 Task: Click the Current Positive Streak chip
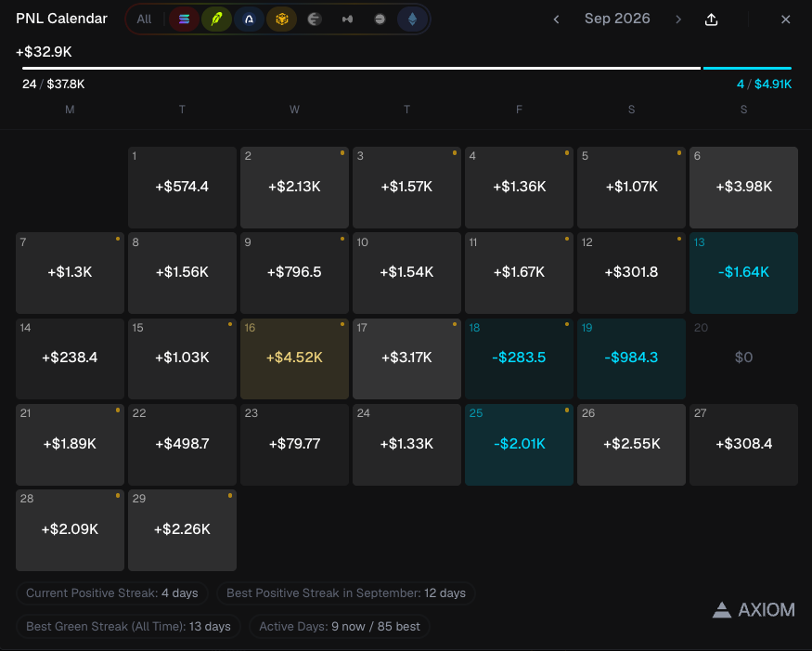click(x=112, y=592)
